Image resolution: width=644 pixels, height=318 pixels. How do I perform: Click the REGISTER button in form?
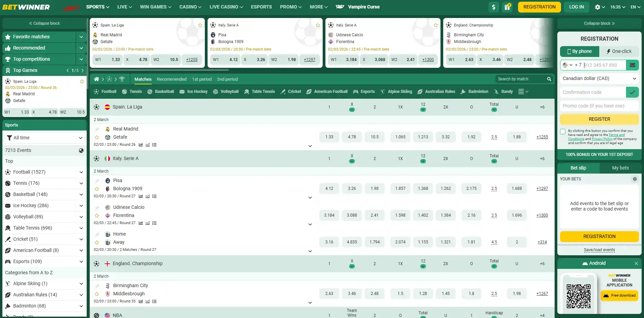(x=599, y=119)
